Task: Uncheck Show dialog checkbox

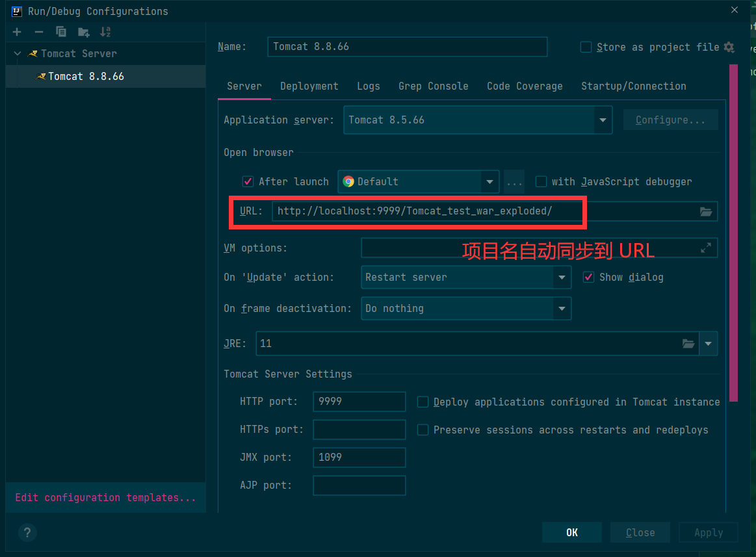Action: click(x=588, y=278)
